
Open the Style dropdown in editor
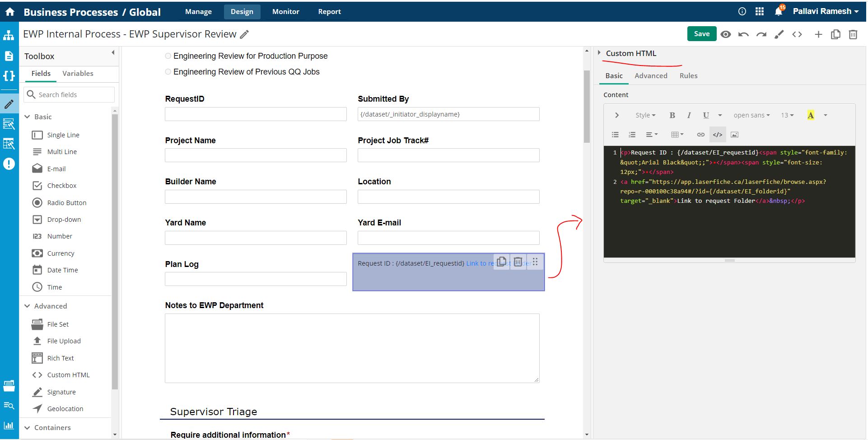(645, 115)
